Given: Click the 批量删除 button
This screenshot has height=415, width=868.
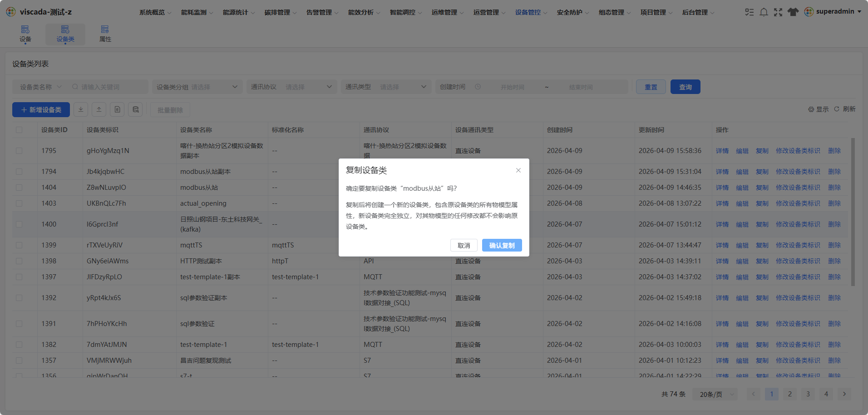Looking at the screenshot, I should click(x=170, y=110).
